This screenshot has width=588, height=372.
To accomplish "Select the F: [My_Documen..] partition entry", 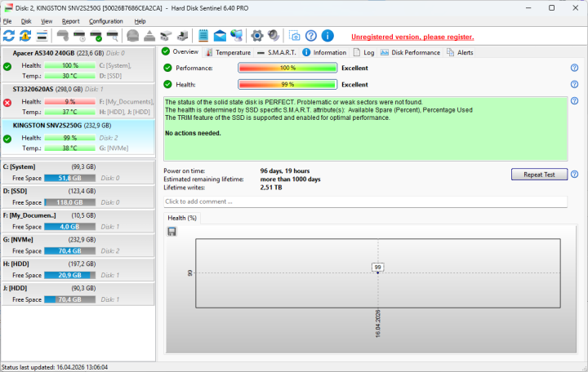I will 78,221.
